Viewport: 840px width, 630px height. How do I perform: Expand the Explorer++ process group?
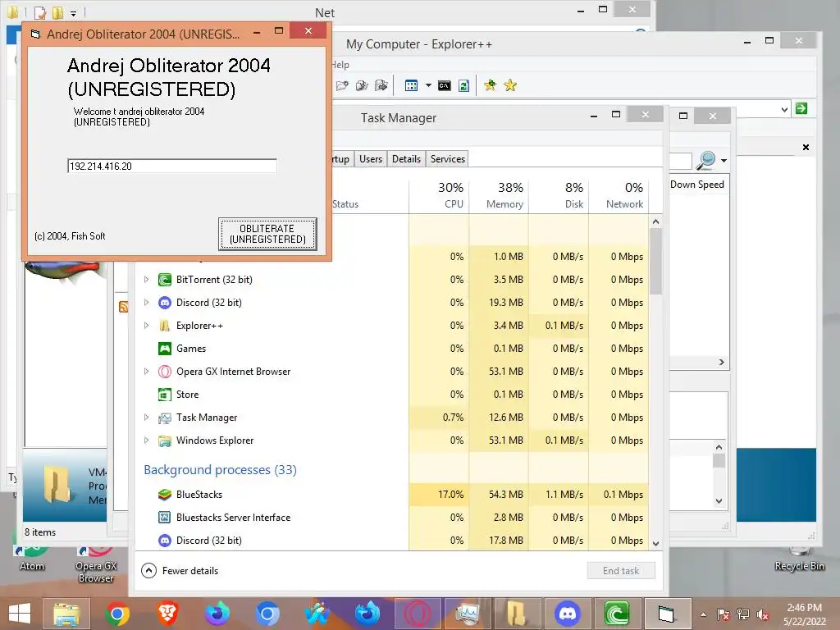146,326
